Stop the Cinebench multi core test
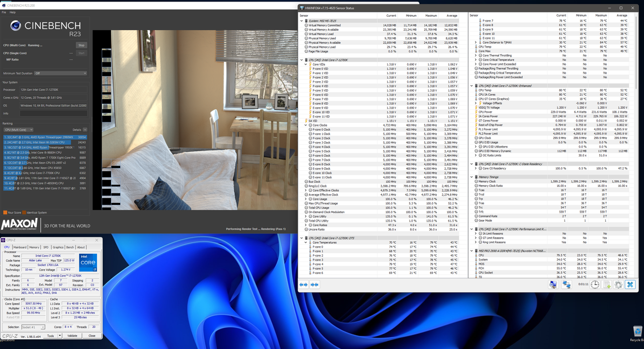This screenshot has height=349, width=644. pyautogui.click(x=81, y=45)
